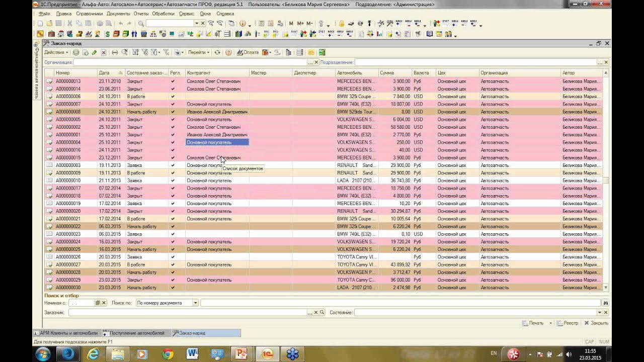Screen dimensions: 644x362
Task: Click the new document icon in main toolbar
Action: click(40, 24)
